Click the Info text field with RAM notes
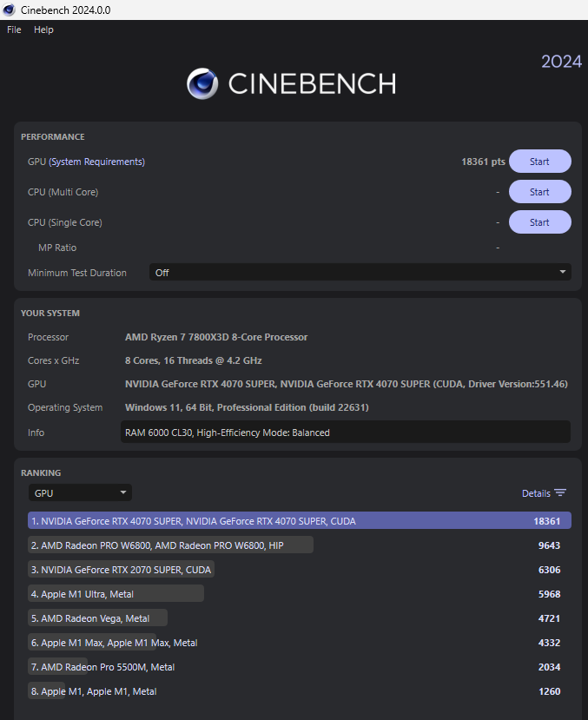 pyautogui.click(x=345, y=433)
